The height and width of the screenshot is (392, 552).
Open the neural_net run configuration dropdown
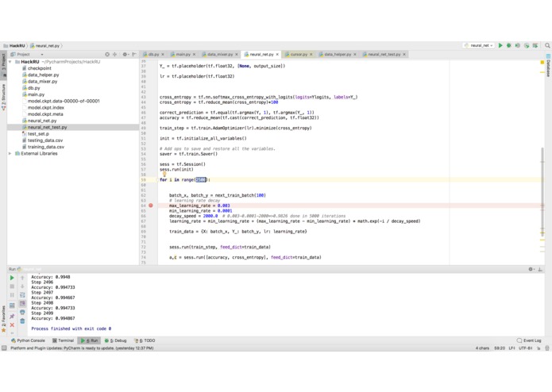(480, 45)
